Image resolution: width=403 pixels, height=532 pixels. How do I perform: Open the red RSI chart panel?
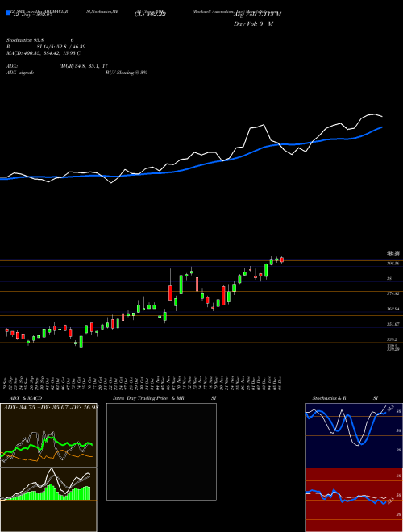[x=354, y=500]
